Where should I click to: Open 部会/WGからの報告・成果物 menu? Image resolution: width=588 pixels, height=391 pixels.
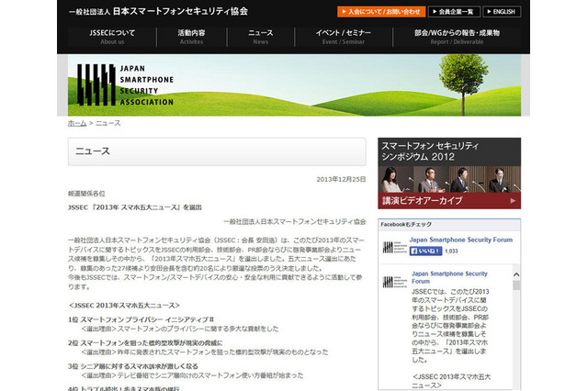click(x=457, y=37)
